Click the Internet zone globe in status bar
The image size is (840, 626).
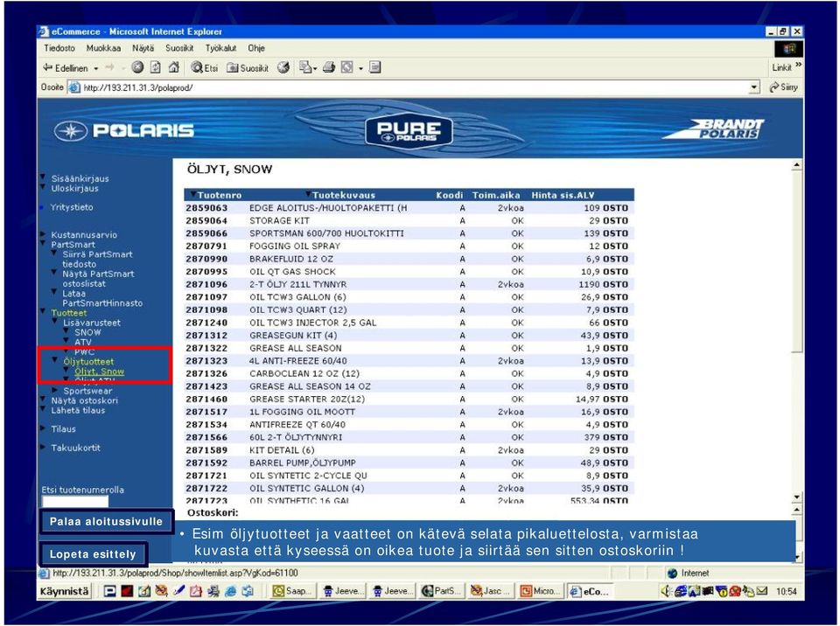(x=672, y=573)
